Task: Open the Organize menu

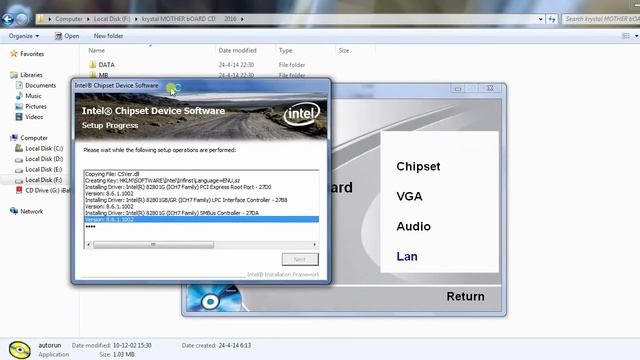Action: point(24,36)
